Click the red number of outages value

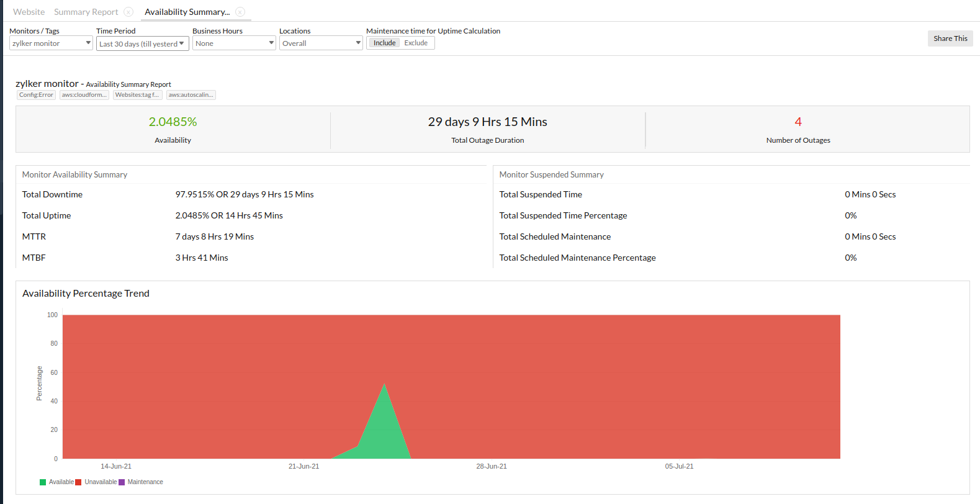click(798, 122)
